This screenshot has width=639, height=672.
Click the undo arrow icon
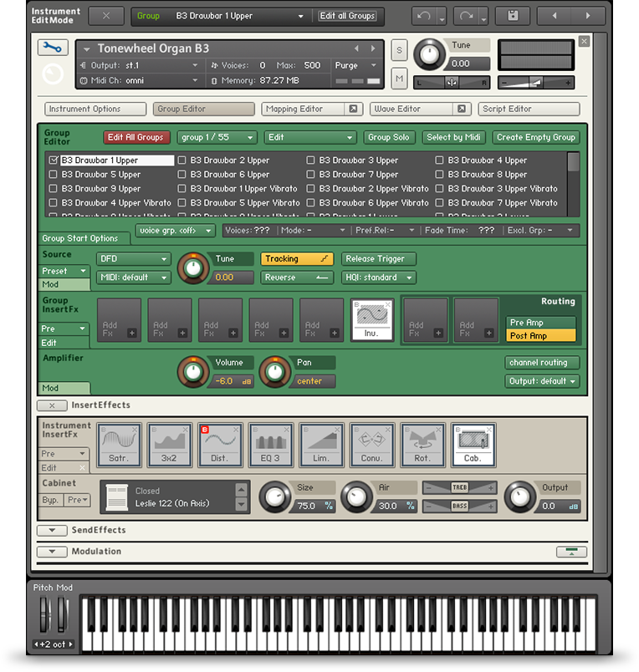coord(424,16)
